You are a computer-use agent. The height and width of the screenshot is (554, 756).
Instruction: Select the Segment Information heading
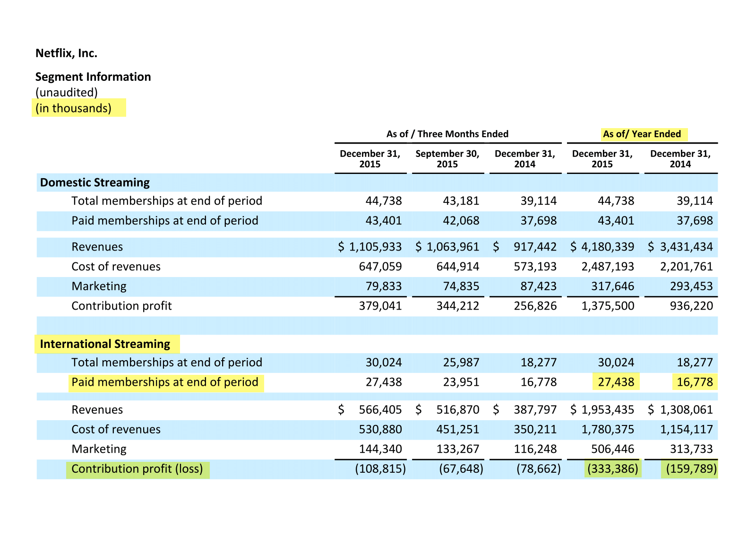93,77
